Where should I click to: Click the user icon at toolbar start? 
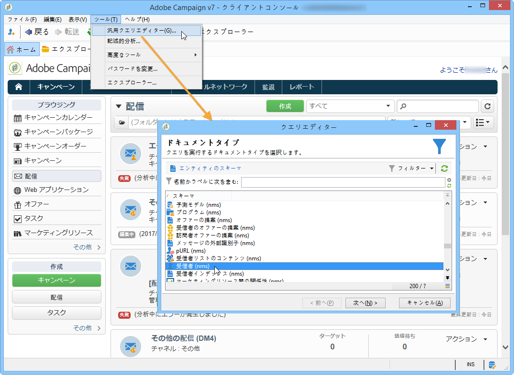[x=11, y=32]
